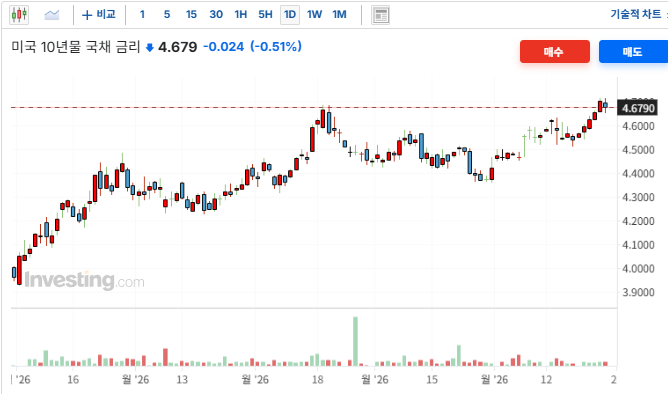
Task: Click the 4.0000 price axis label
Action: pos(638,269)
